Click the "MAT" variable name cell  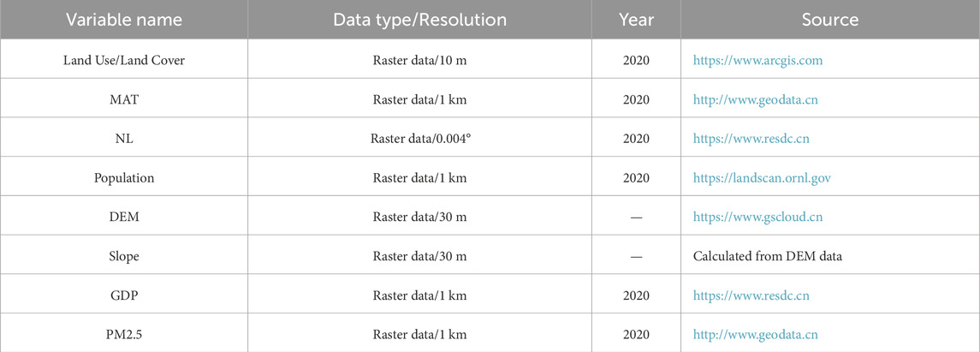point(123,100)
